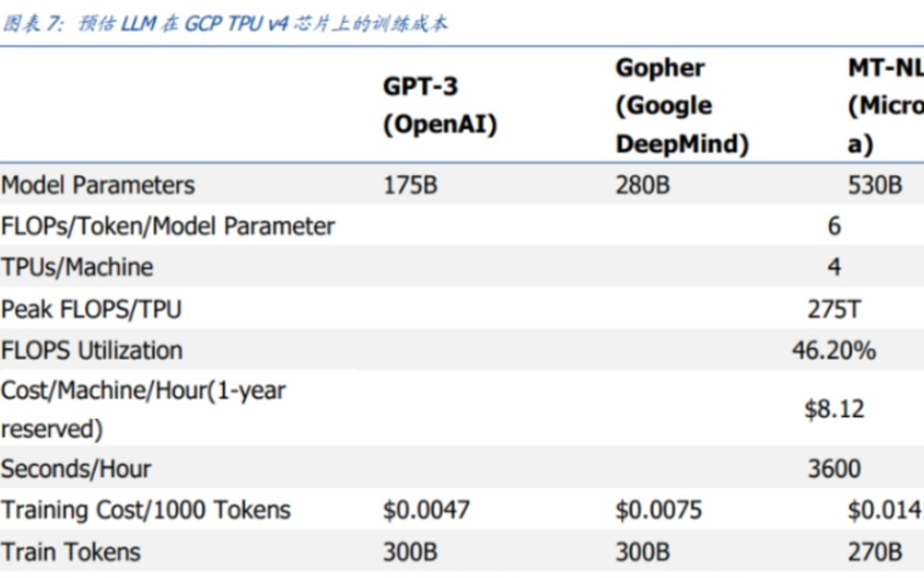Click the Training Cost/1000 Tokens row label
This screenshot has height=578, width=924.
(x=146, y=510)
